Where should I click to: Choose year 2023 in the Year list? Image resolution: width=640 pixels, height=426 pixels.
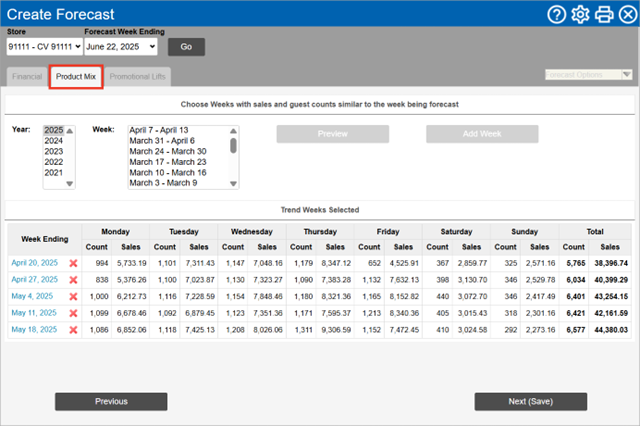tap(54, 151)
